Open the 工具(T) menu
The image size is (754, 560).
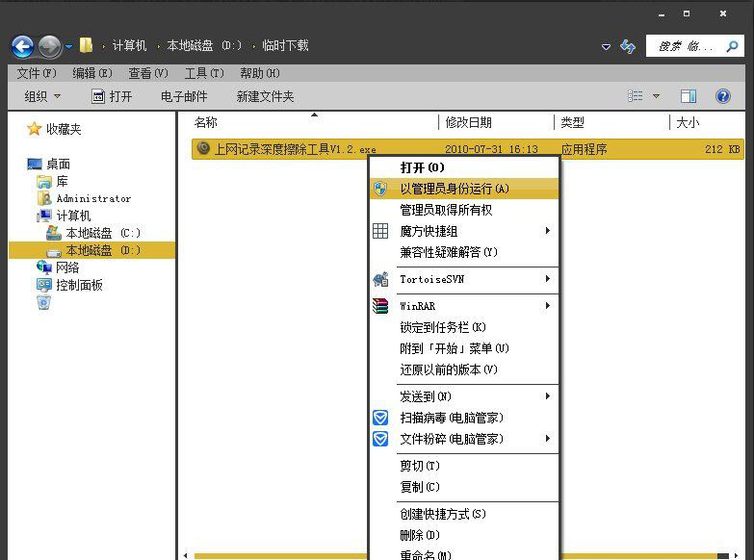tap(204, 73)
